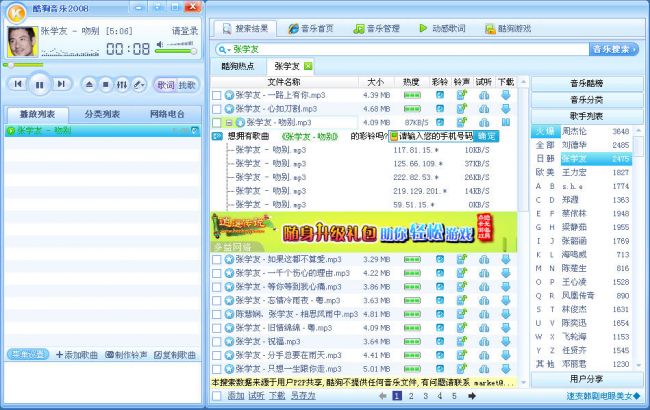
Task: Check the box for 一路上有你.mp3
Action: (216, 95)
